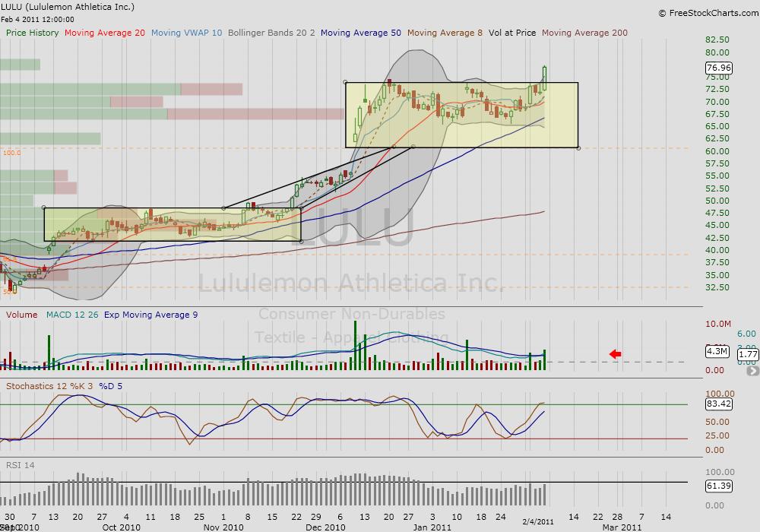Viewport: 760px width, 532px height.
Task: Click the 60.00 price axis label
Action: point(717,151)
